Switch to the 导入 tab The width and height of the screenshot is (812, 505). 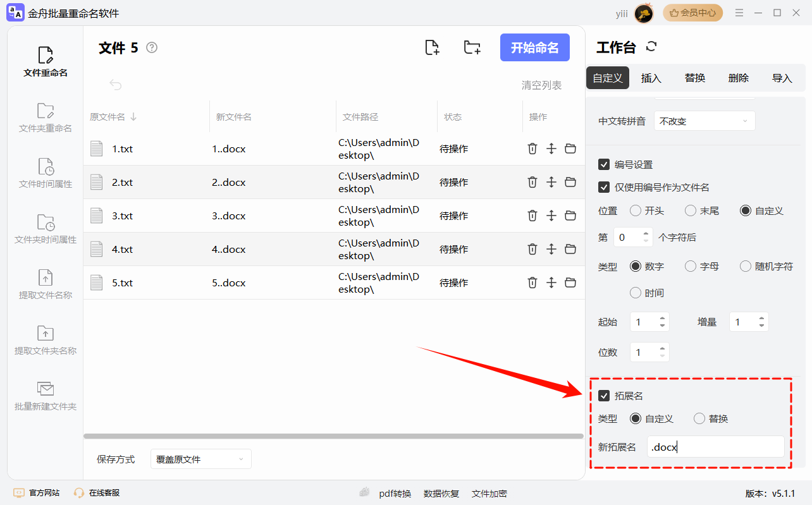(784, 77)
